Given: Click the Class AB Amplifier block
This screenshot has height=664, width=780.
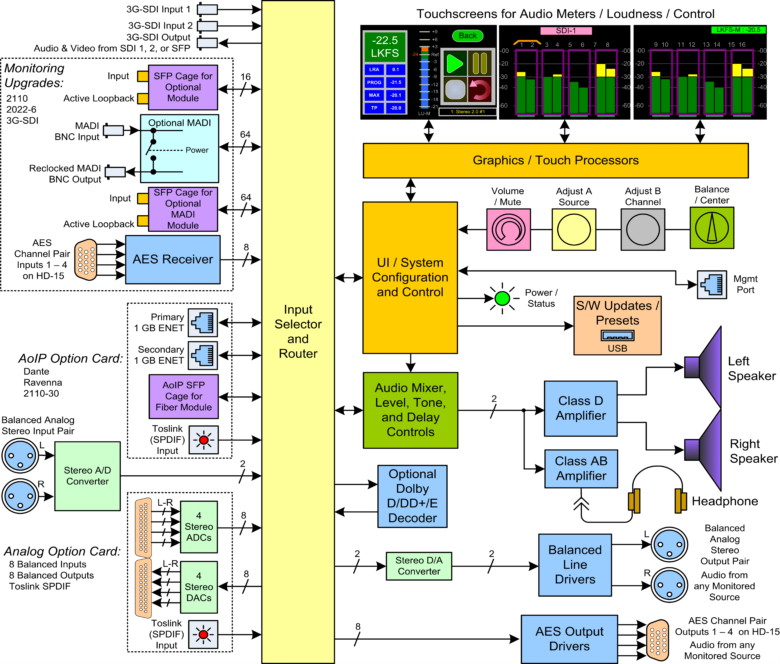Looking at the screenshot, I should pos(581,469).
